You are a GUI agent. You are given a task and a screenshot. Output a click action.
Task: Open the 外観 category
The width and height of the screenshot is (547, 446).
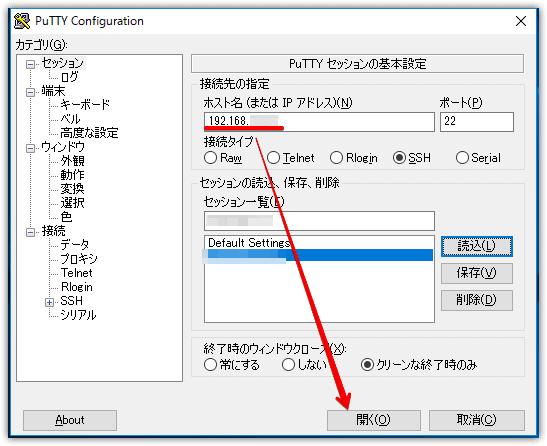(72, 161)
